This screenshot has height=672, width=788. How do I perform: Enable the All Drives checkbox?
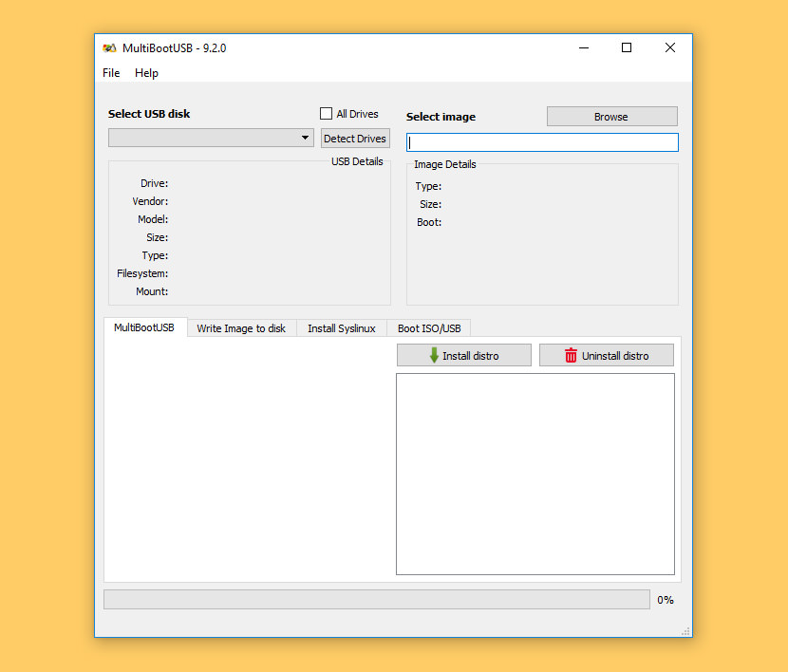pos(325,113)
